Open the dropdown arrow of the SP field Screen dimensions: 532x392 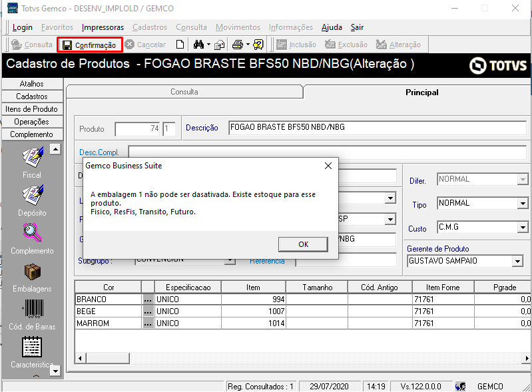click(391, 219)
